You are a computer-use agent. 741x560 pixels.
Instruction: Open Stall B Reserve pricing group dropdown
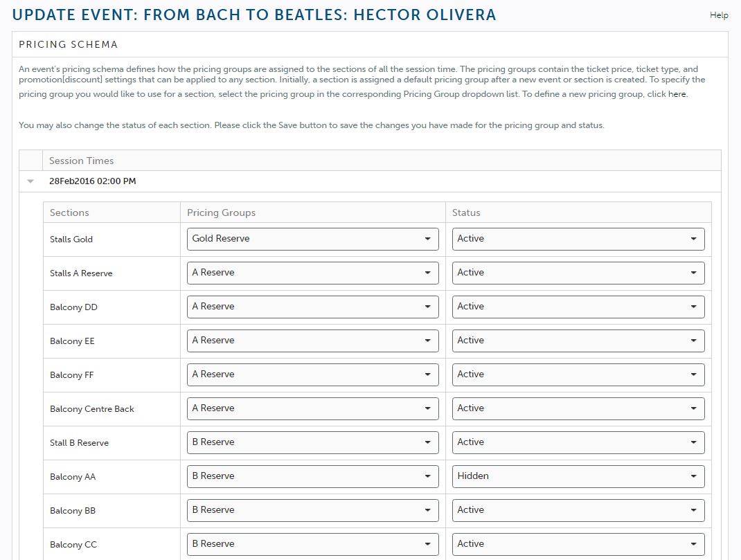coord(313,443)
